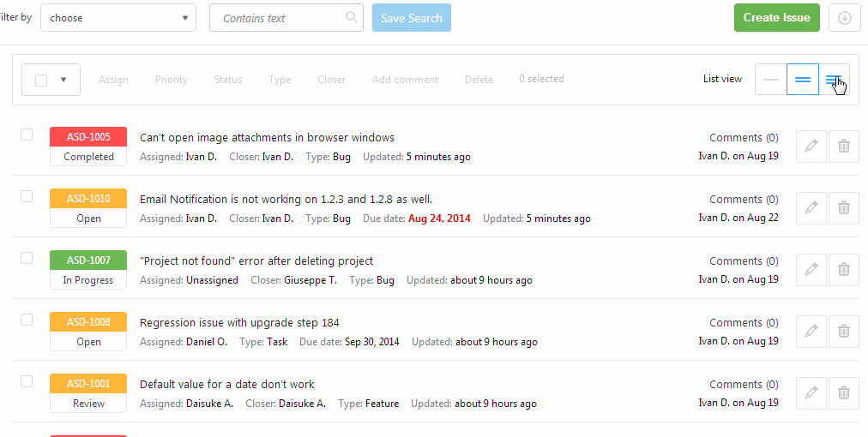868x437 pixels.
Task: Click the orange ASD-1008 issue tag
Action: tap(88, 322)
